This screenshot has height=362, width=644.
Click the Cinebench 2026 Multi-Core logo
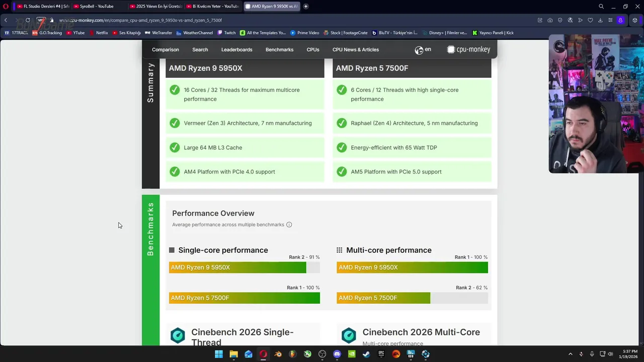point(349,335)
